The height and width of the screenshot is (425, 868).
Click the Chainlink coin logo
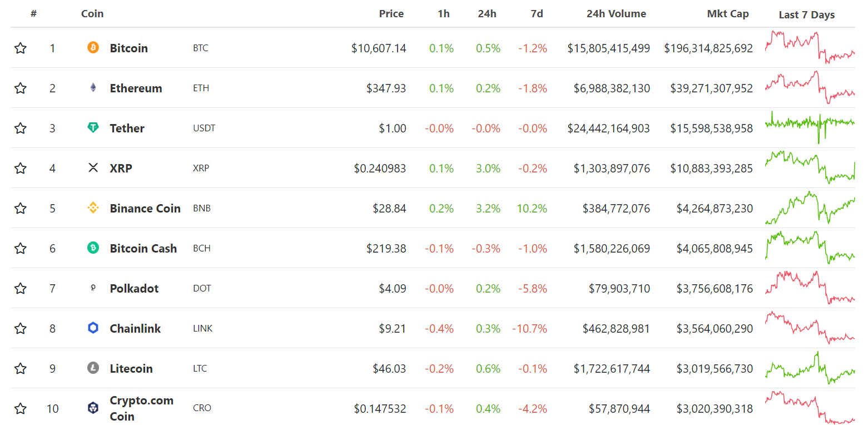pos(93,328)
